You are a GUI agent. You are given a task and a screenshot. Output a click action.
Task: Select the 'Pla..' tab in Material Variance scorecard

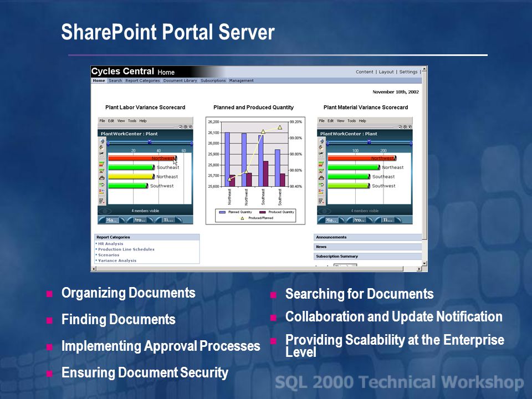pyautogui.click(x=331, y=220)
